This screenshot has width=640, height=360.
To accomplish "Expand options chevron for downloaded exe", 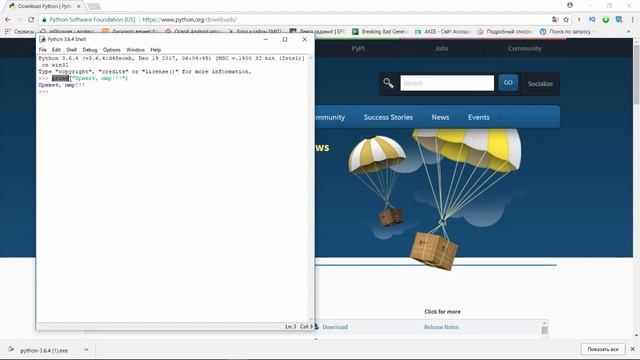I will [86, 350].
